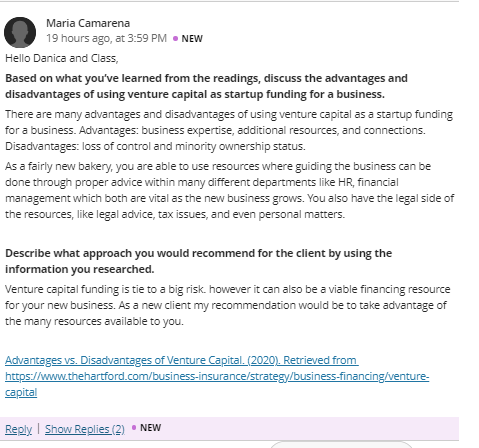Click the post timestamp 19 hours ago
Viewport: 479px width, 448px height.
(x=106, y=38)
